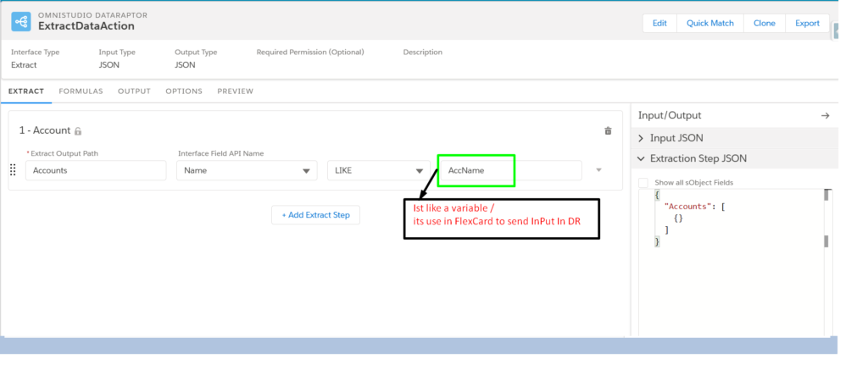Click the ExtractDataAction title text
The width and height of the screenshot is (868, 365).
(x=86, y=26)
